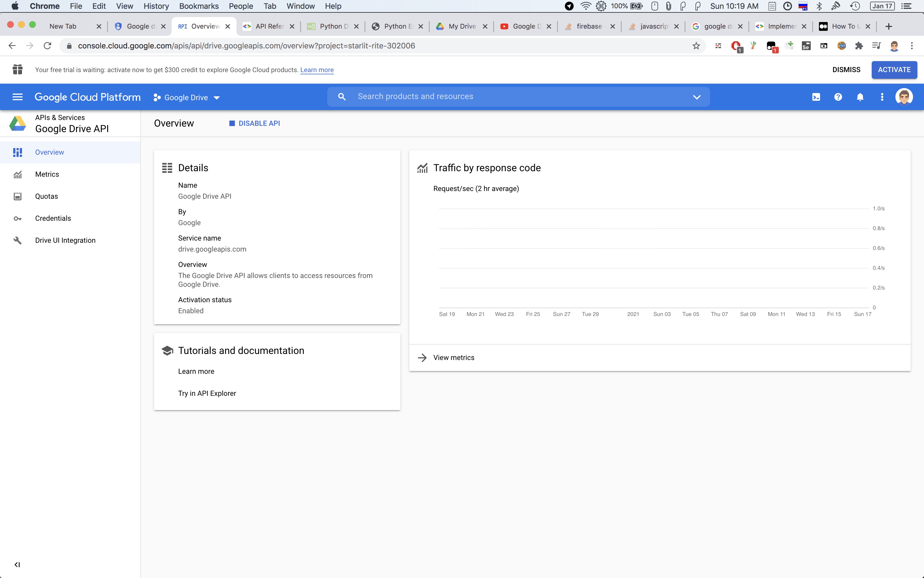924x578 pixels.
Task: Click the Enabled activation status text
Action: (x=191, y=311)
